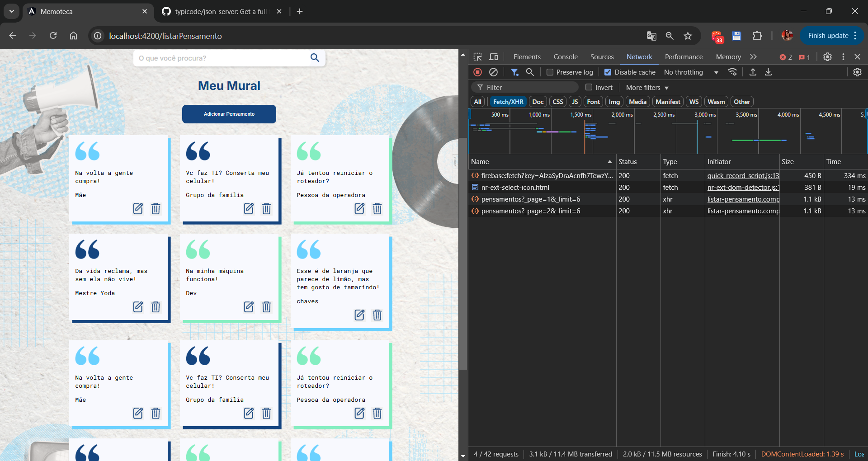The image size is (868, 461).
Task: Open the network search magnifier
Action: (530, 72)
